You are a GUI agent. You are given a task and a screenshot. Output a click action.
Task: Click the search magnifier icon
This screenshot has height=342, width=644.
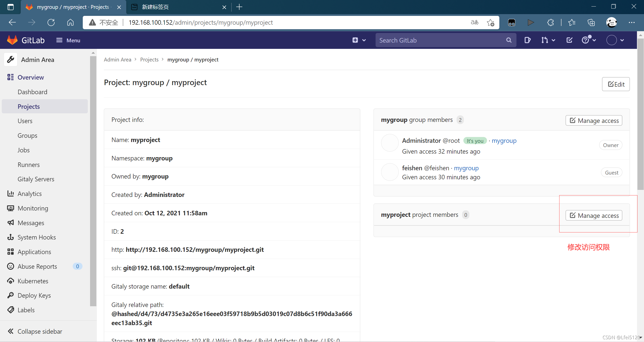(509, 40)
